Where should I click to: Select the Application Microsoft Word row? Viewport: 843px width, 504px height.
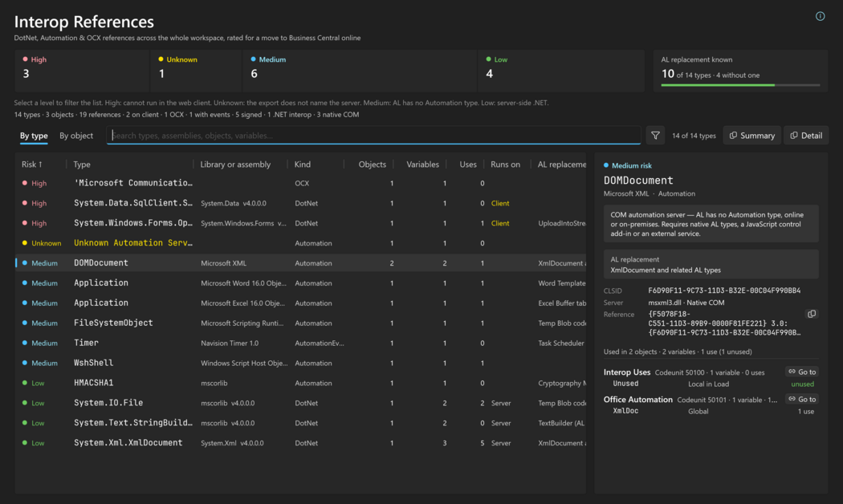click(300, 283)
